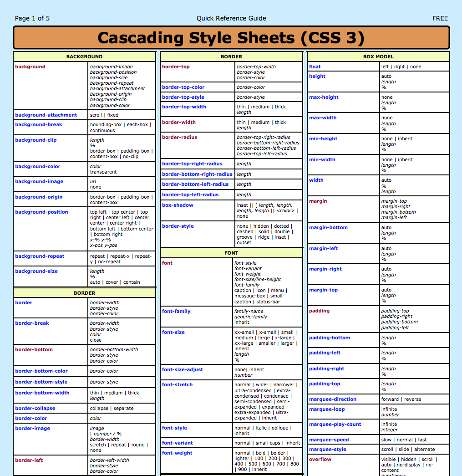Click the bold blue 'border-top-right-radius' property name
Image resolution: width=462 pixels, height=476 pixels.
click(192, 164)
